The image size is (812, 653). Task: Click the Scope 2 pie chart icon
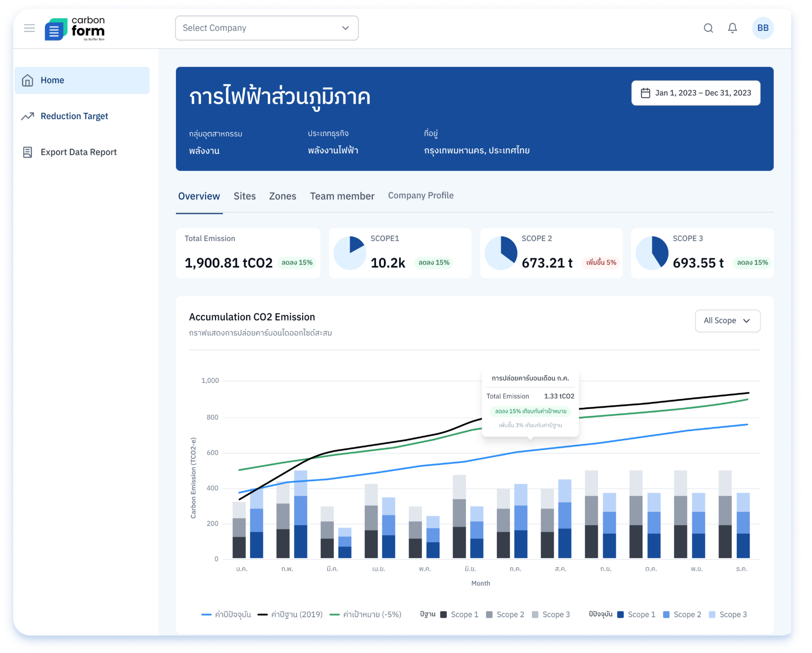[x=501, y=253]
